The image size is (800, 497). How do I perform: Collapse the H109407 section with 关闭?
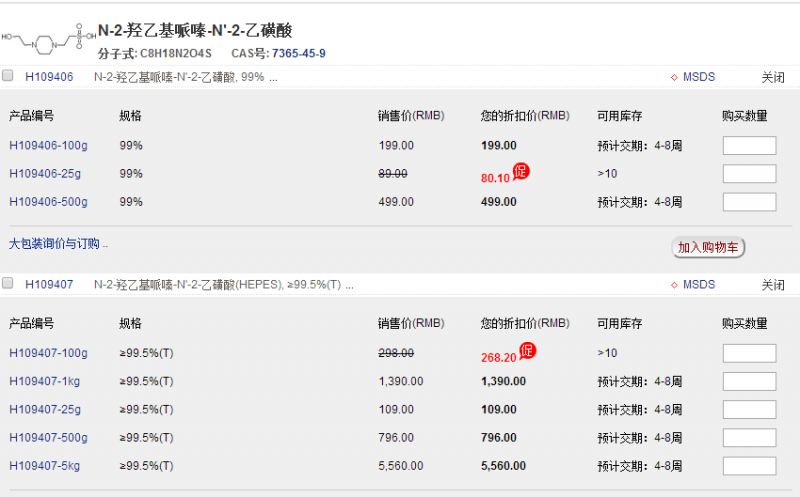[772, 285]
